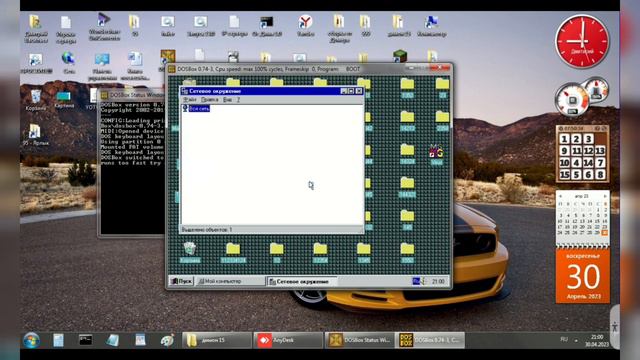Open the Пуск start button in Windows 95
The height and width of the screenshot is (360, 640).
click(182, 281)
